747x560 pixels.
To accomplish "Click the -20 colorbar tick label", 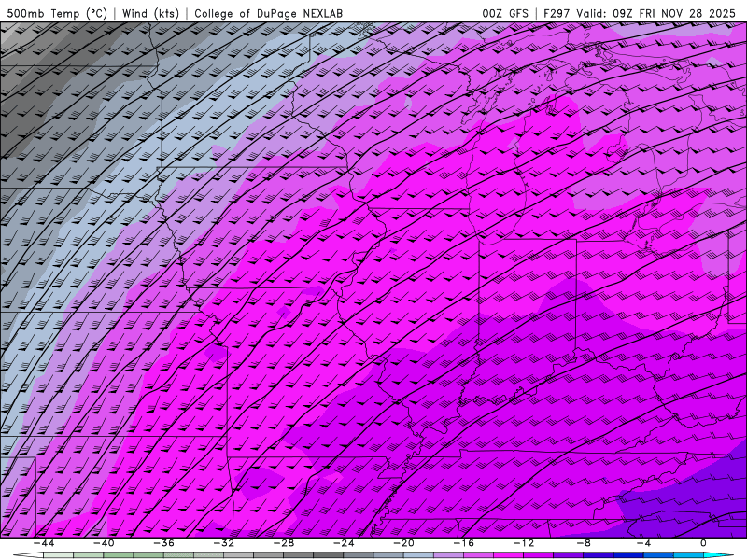I will coord(404,543).
